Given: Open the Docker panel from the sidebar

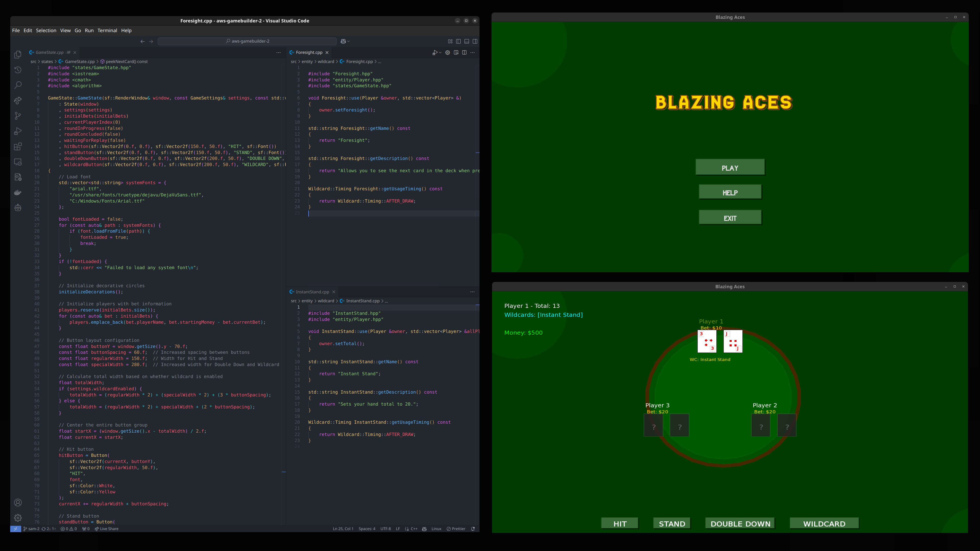Looking at the screenshot, I should (x=18, y=192).
